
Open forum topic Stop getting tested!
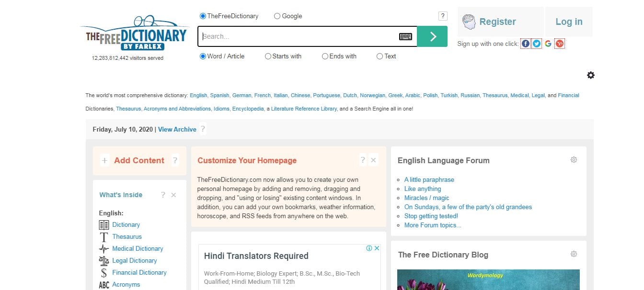(431, 216)
